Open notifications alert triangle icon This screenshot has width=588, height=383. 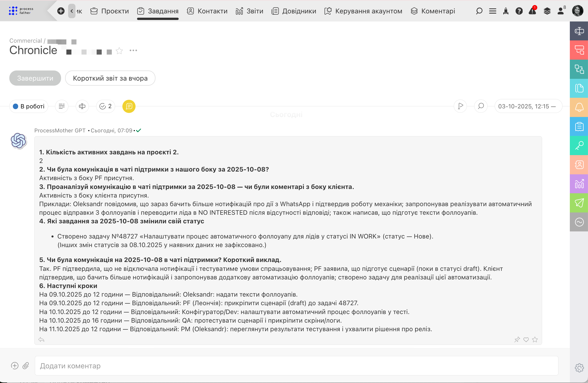point(532,11)
